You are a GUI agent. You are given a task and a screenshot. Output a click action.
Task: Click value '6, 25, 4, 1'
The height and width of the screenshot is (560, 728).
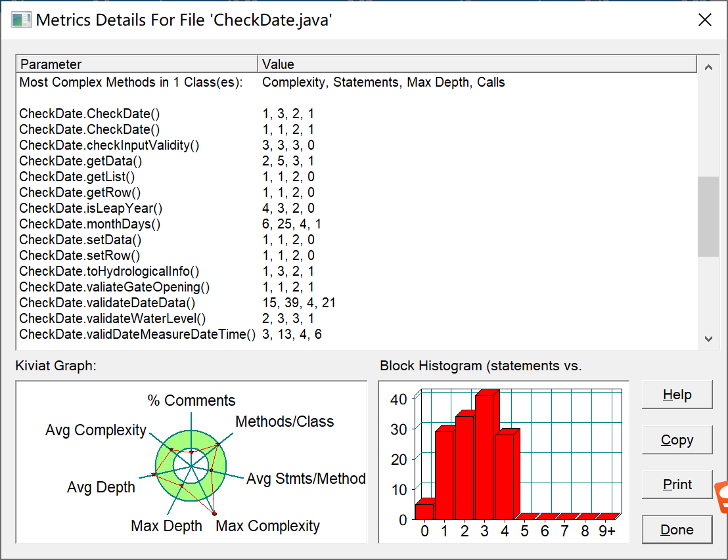coord(292,224)
